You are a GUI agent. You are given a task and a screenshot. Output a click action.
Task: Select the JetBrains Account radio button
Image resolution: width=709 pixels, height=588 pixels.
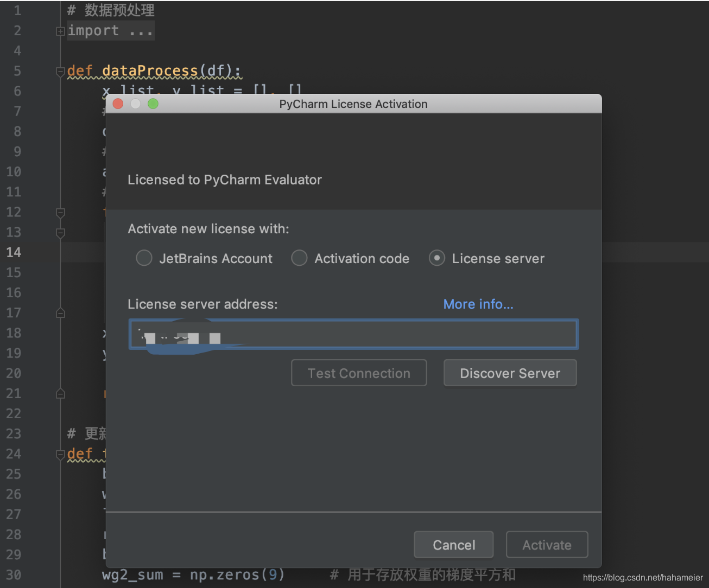[144, 258]
